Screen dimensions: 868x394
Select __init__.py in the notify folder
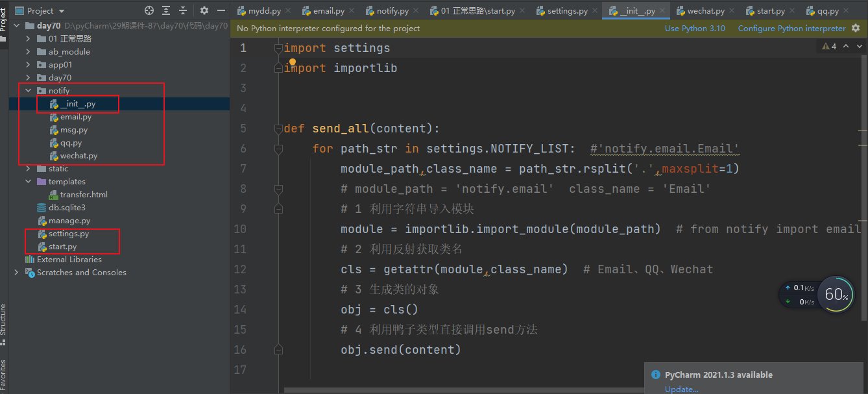pos(78,104)
